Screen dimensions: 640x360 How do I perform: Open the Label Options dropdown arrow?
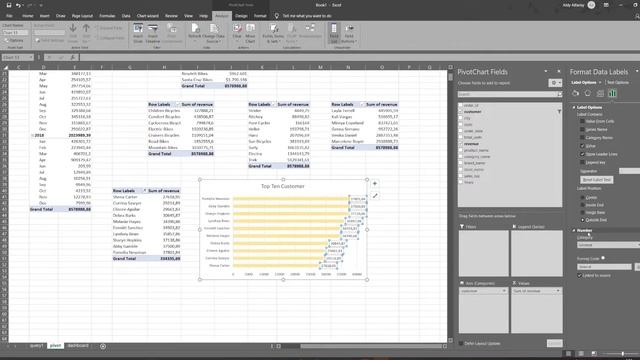point(600,82)
